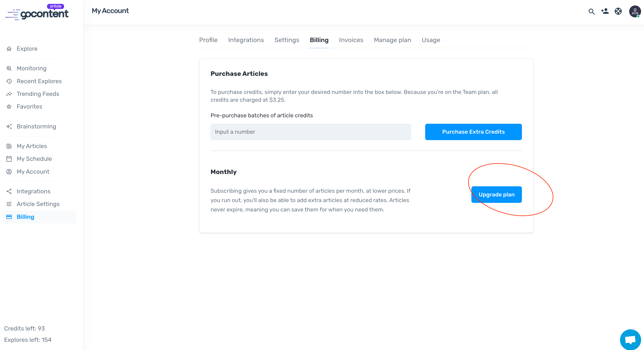Viewport: 644px width, 350px height.
Task: Open Recent Explores in the sidebar
Action: 39,81
